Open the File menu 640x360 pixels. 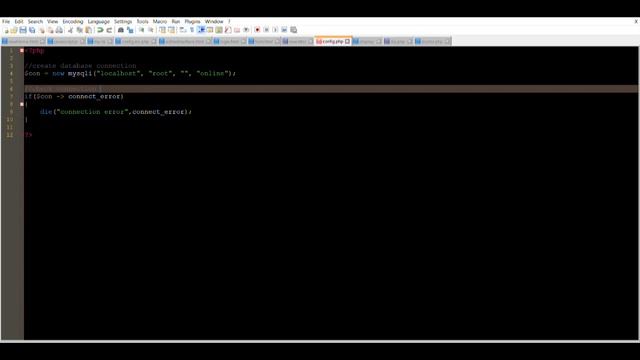click(x=6, y=21)
